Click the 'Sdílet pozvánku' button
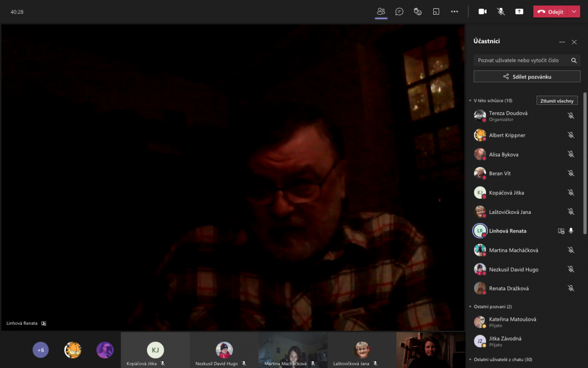Screen dimensions: 588x368 tap(527, 77)
